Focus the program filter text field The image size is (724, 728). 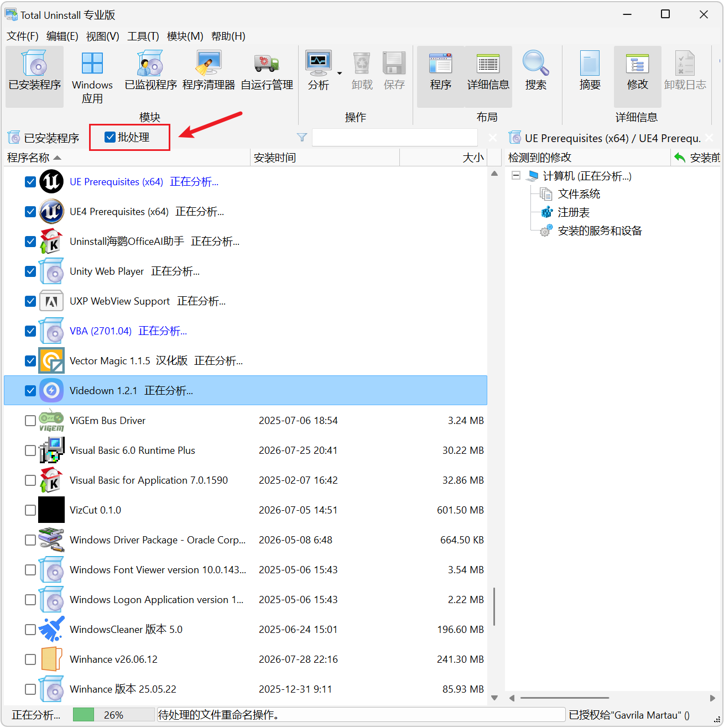click(x=394, y=137)
